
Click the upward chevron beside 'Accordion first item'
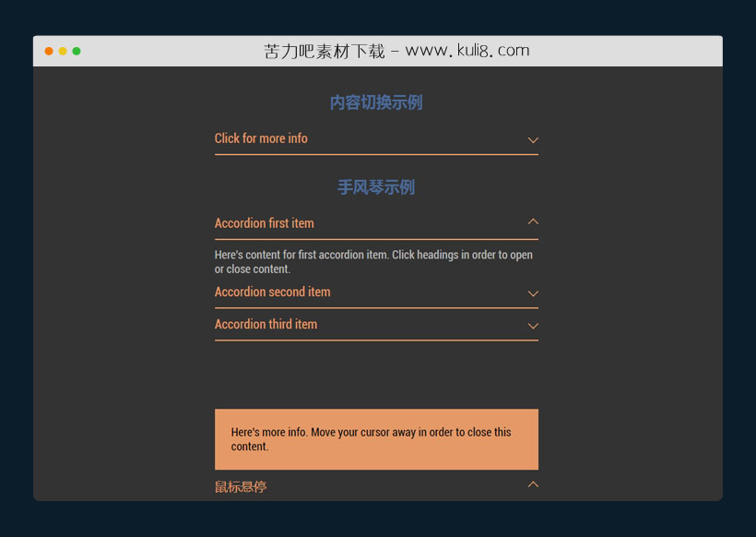pos(533,222)
